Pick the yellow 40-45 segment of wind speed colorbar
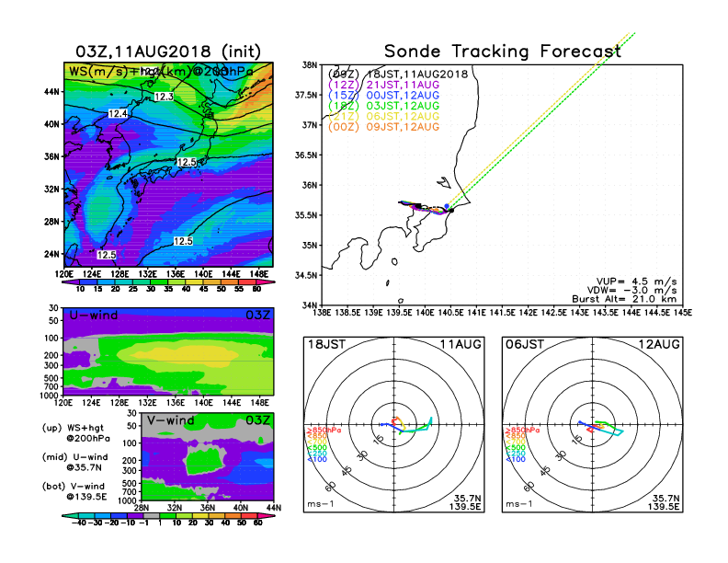 click(195, 282)
